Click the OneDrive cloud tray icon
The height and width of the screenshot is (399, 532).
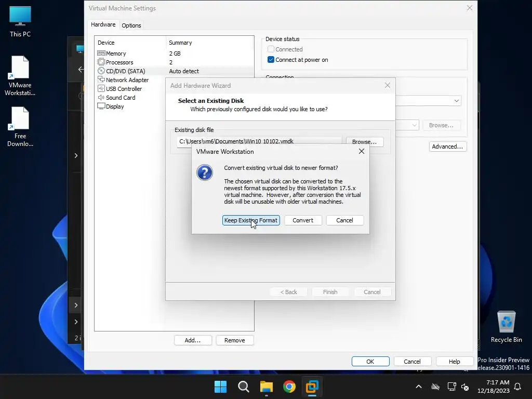click(435, 387)
